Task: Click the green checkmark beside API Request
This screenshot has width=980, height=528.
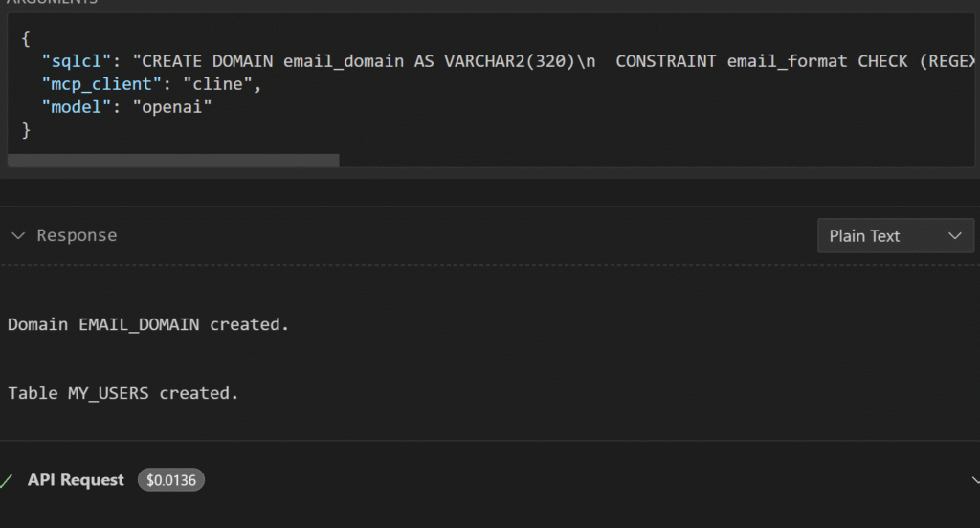Action: [x=8, y=480]
